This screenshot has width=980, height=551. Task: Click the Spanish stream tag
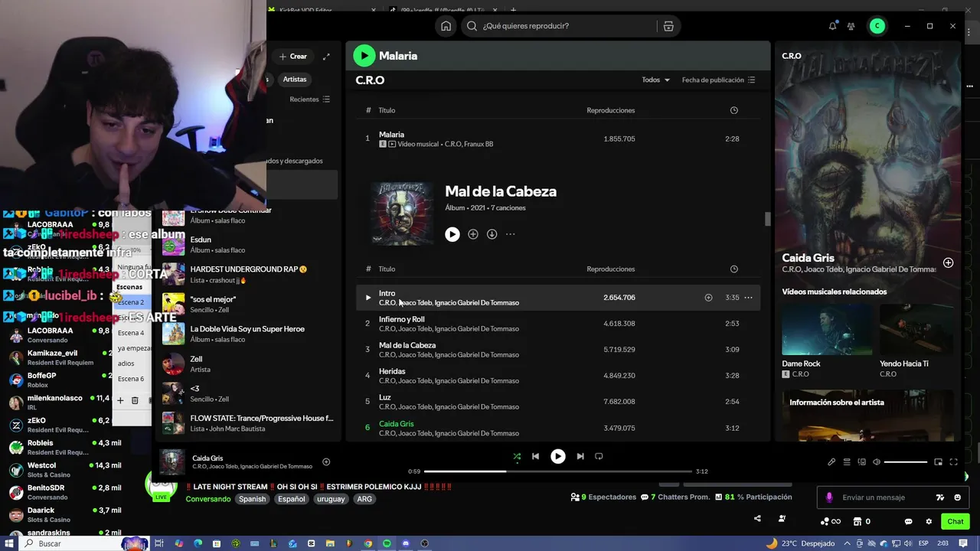pyautogui.click(x=252, y=499)
